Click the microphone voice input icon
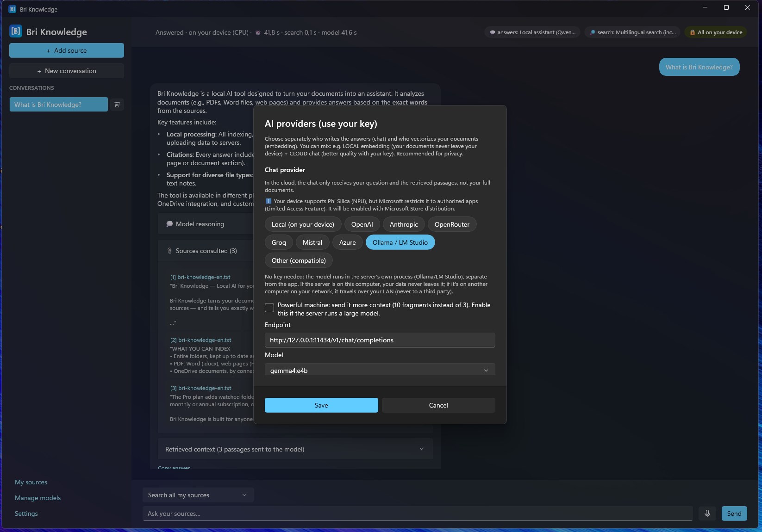The image size is (762, 532). click(x=707, y=513)
